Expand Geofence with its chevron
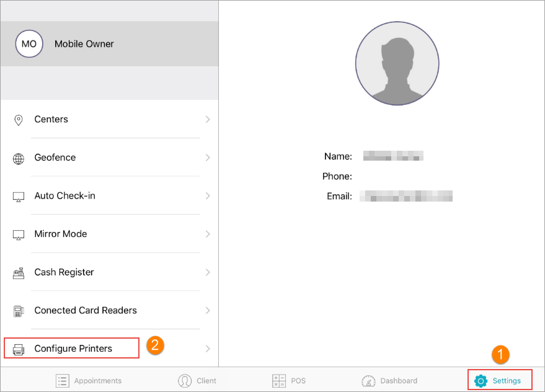 point(208,158)
